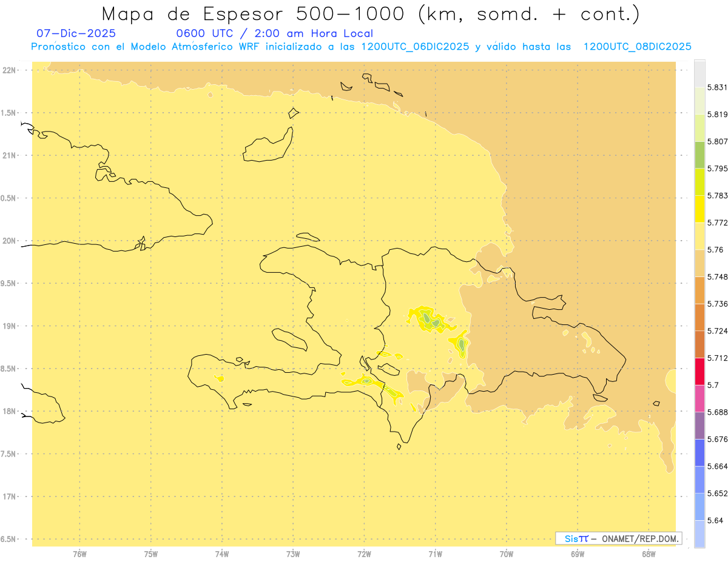The width and height of the screenshot is (728, 562).
Task: Click colorbar value "5.772"
Action: 717,222
